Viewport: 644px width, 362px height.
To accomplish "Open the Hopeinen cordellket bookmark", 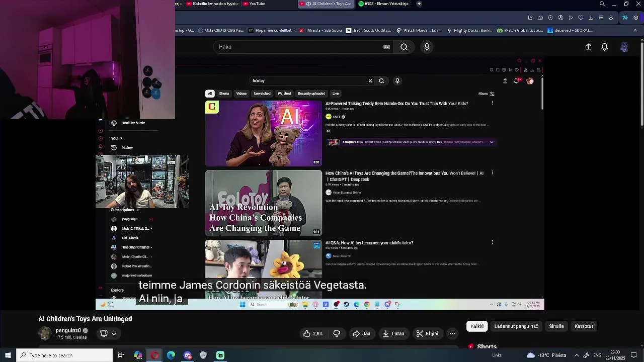I will coord(272,30).
